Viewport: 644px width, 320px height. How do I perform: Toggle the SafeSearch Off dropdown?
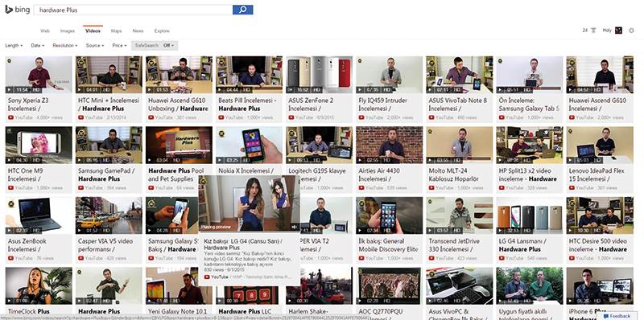pyautogui.click(x=155, y=46)
